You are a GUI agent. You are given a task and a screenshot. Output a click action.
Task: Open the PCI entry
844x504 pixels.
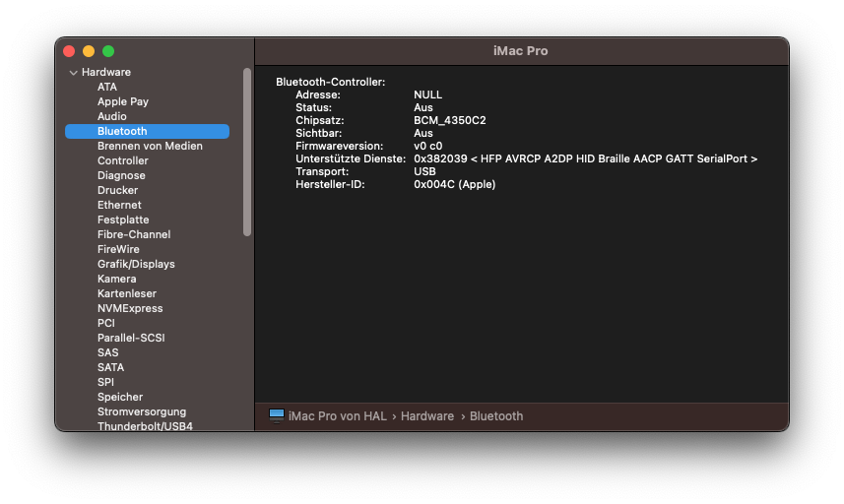pyautogui.click(x=106, y=323)
